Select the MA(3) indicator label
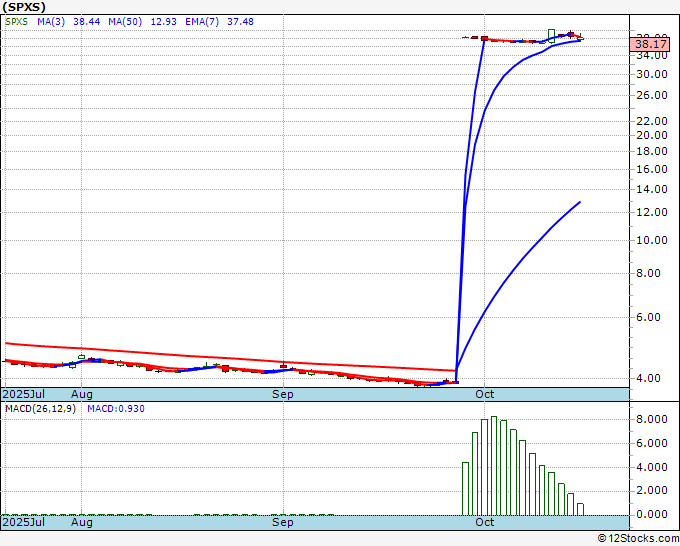Screen dimensions: 680x546 coord(53,20)
